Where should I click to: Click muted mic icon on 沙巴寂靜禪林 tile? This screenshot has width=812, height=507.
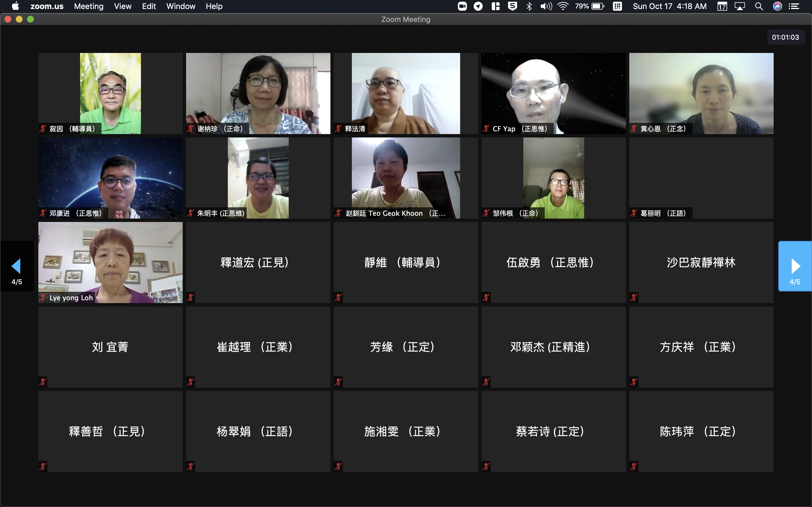(634, 297)
